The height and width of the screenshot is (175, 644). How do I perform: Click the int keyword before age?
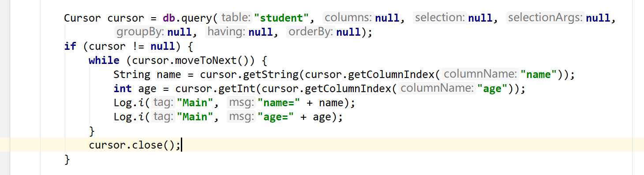[123, 89]
